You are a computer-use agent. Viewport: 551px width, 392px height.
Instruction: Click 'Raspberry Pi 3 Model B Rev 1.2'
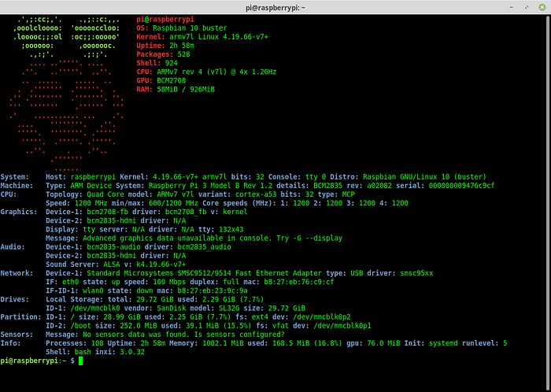(x=211, y=186)
